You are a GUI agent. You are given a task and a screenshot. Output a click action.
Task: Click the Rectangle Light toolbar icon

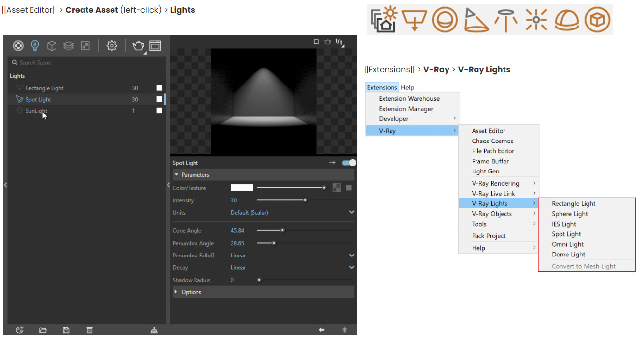coord(414,20)
